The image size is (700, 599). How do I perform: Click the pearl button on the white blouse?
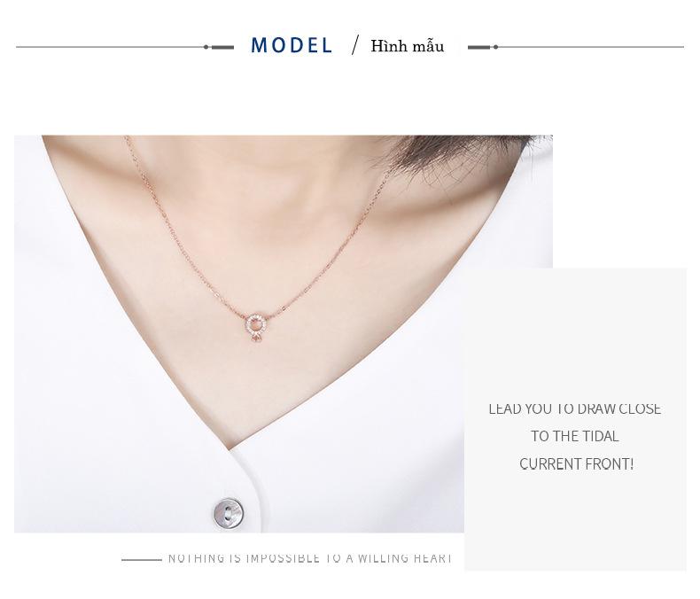228,514
